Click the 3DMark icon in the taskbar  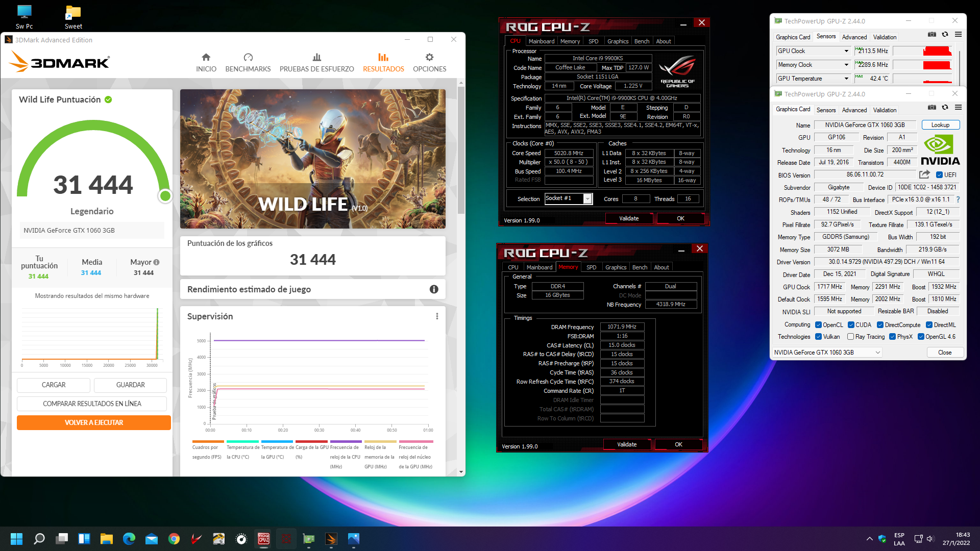pos(331,539)
